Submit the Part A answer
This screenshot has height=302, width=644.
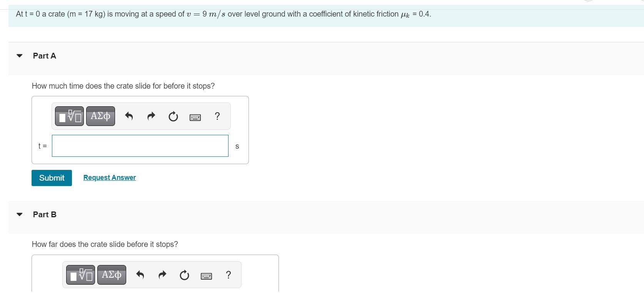(x=52, y=178)
